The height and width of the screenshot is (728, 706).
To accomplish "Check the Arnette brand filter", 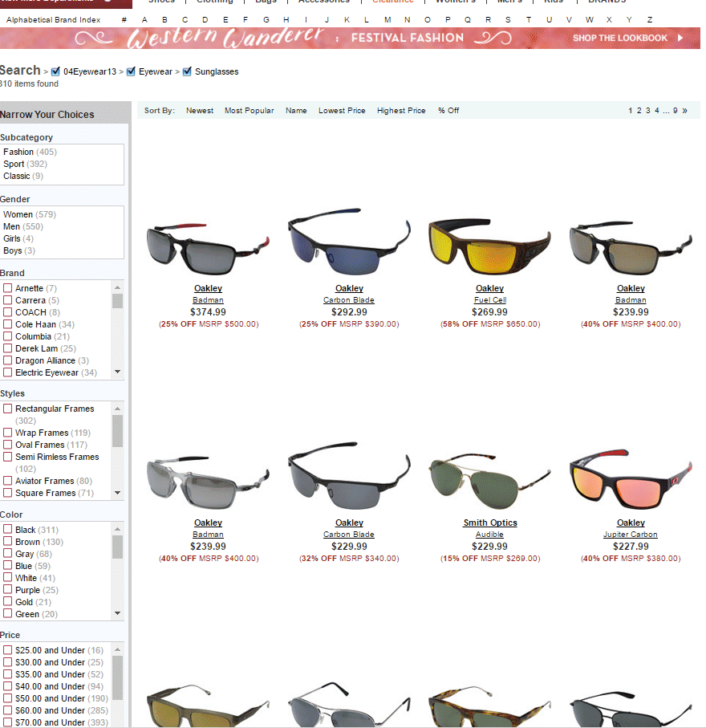I will 8,288.
